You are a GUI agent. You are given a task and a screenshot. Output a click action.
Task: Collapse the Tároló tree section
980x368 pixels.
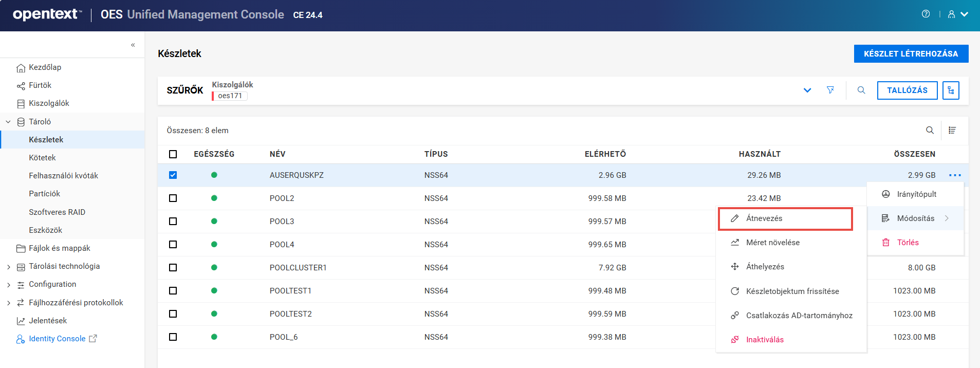point(8,122)
